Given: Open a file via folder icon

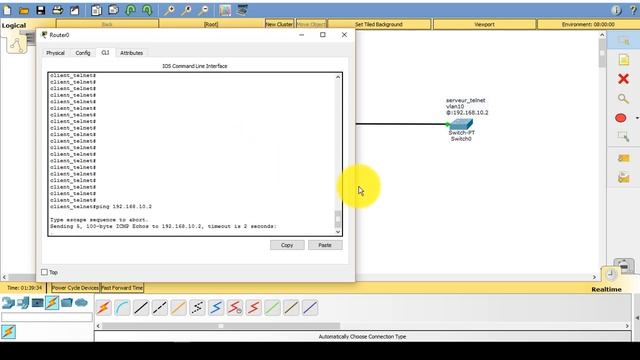Looking at the screenshot, I should coord(24,10).
